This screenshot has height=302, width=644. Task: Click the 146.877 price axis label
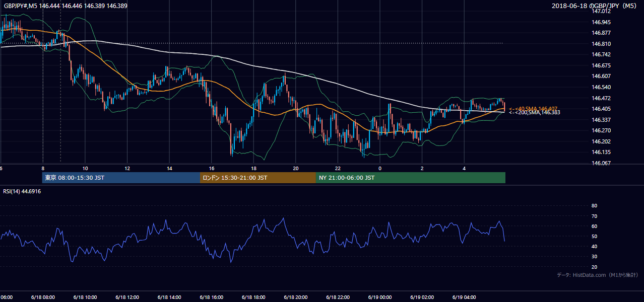[601, 33]
